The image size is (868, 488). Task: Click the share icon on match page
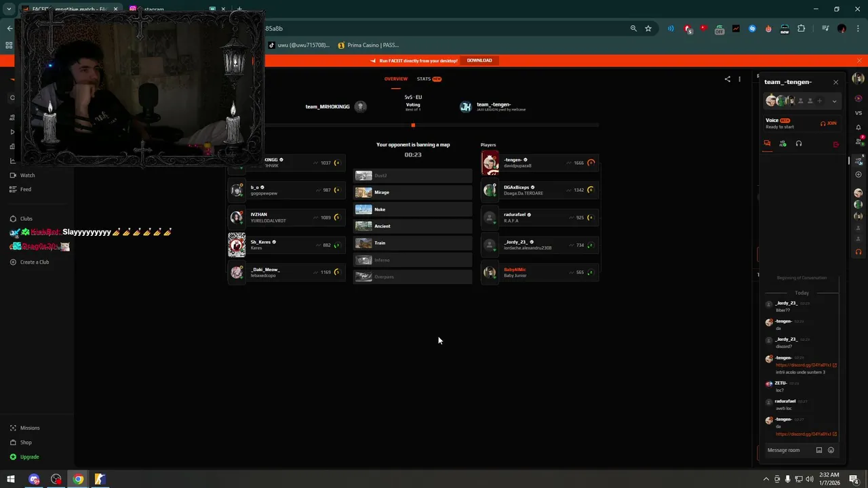click(728, 79)
